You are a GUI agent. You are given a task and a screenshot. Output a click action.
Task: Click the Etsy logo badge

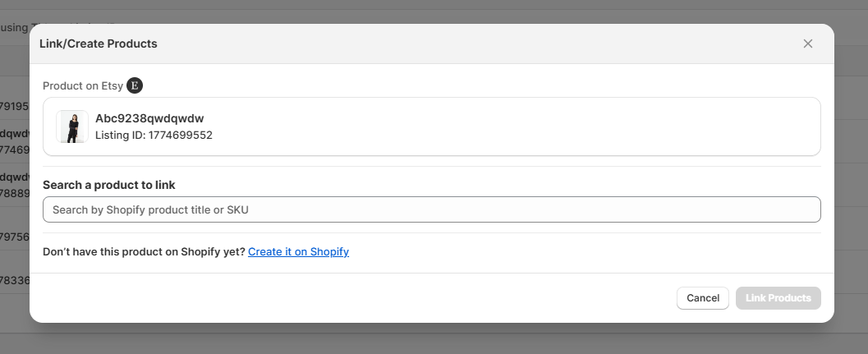(135, 86)
